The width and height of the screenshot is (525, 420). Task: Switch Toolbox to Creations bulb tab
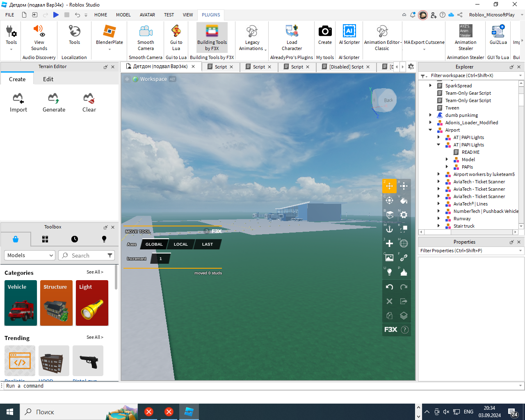[104, 239]
